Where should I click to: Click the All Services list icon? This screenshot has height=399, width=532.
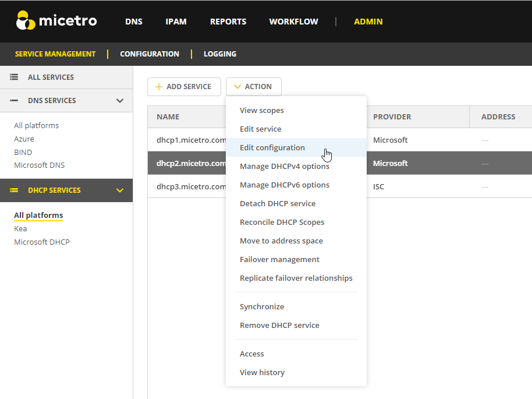(14, 77)
